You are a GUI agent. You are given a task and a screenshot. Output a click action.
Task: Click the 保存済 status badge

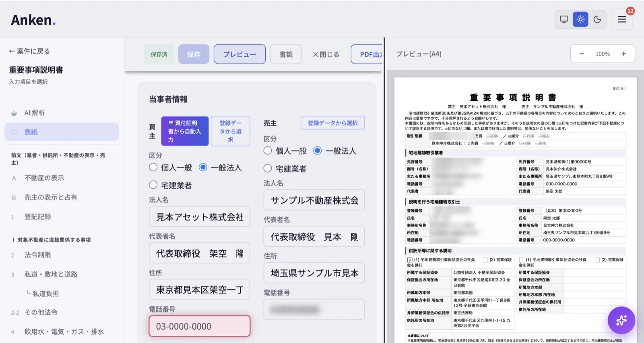click(159, 54)
